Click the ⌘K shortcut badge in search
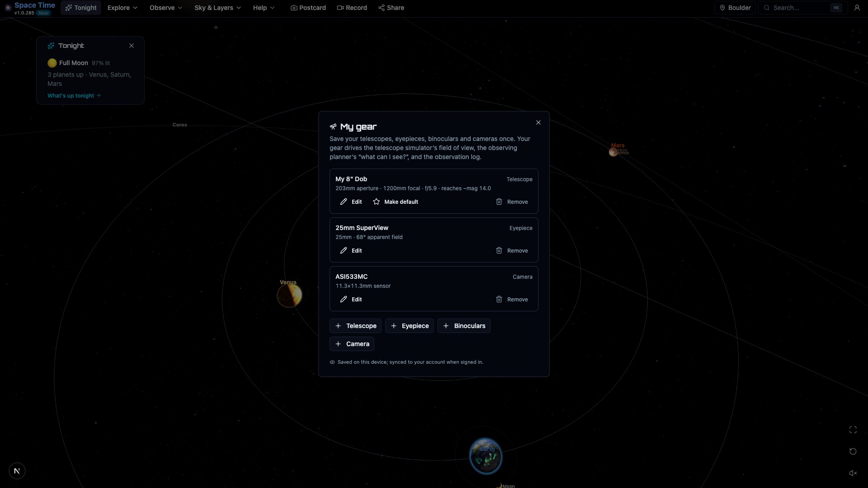 pos(836,8)
